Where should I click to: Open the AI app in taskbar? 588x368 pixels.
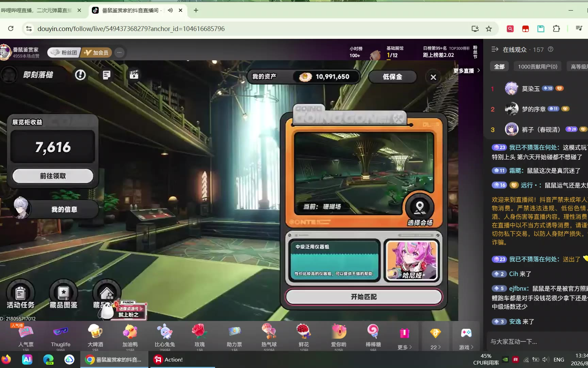27,359
